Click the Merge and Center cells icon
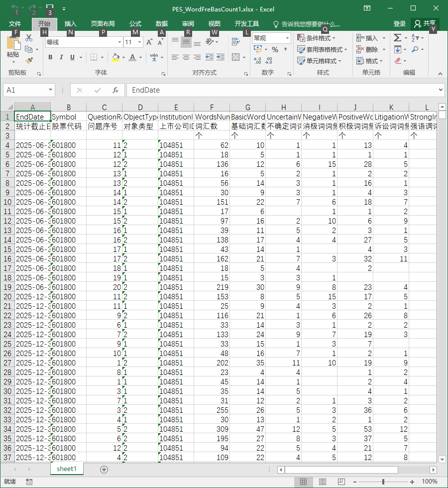Image resolution: width=448 pixels, height=488 pixels. pyautogui.click(x=236, y=57)
